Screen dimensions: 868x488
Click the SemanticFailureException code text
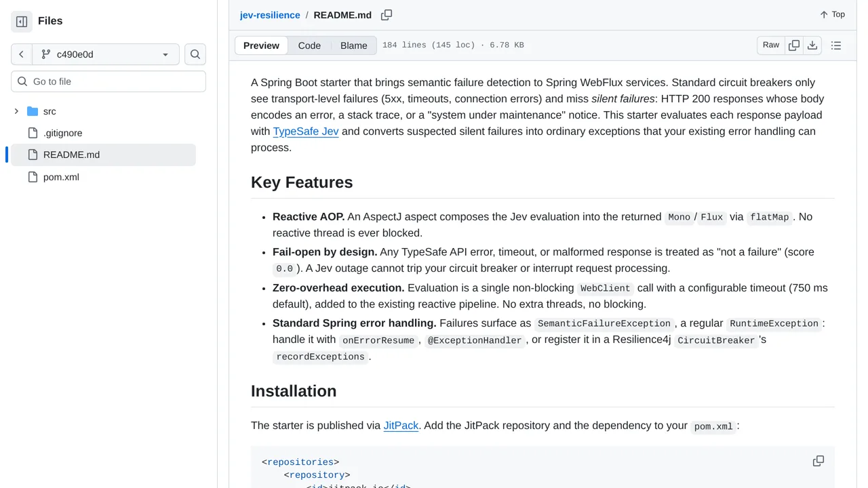click(604, 324)
